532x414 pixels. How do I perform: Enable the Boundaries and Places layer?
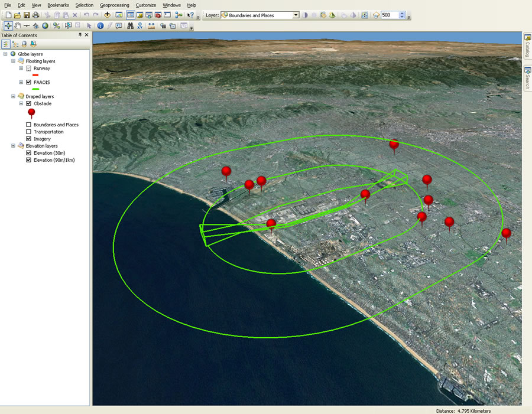click(28, 125)
